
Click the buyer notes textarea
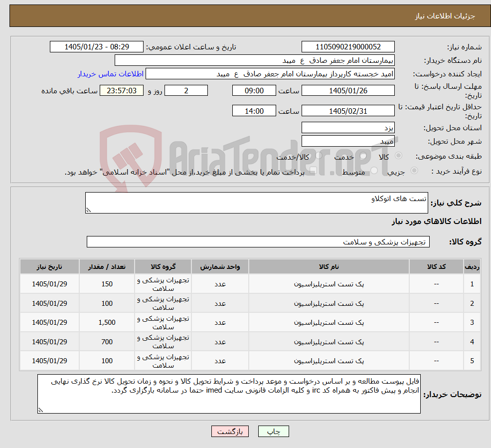click(229, 394)
